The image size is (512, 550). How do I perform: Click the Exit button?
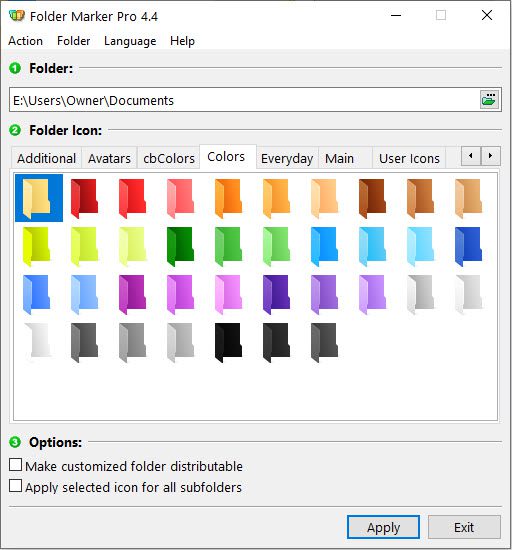[464, 527]
